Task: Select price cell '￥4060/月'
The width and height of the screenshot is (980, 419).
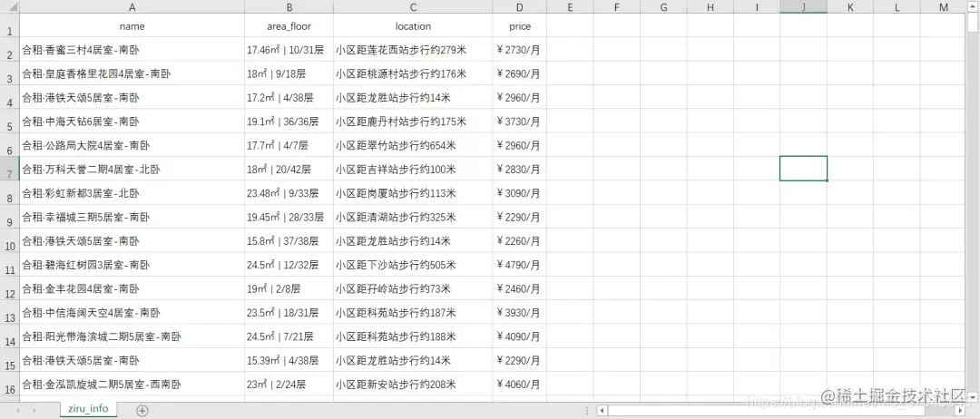Action: tap(519, 385)
